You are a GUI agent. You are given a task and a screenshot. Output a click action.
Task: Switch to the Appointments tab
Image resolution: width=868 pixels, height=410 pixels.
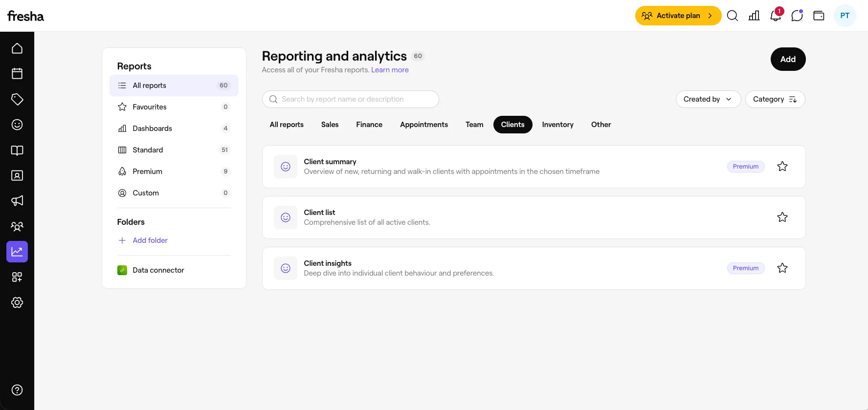[424, 125]
